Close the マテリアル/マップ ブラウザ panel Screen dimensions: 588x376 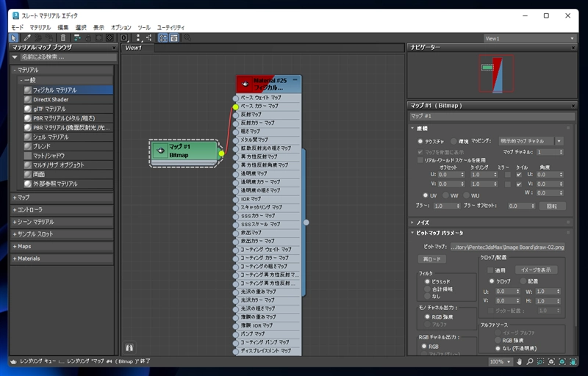click(x=114, y=48)
